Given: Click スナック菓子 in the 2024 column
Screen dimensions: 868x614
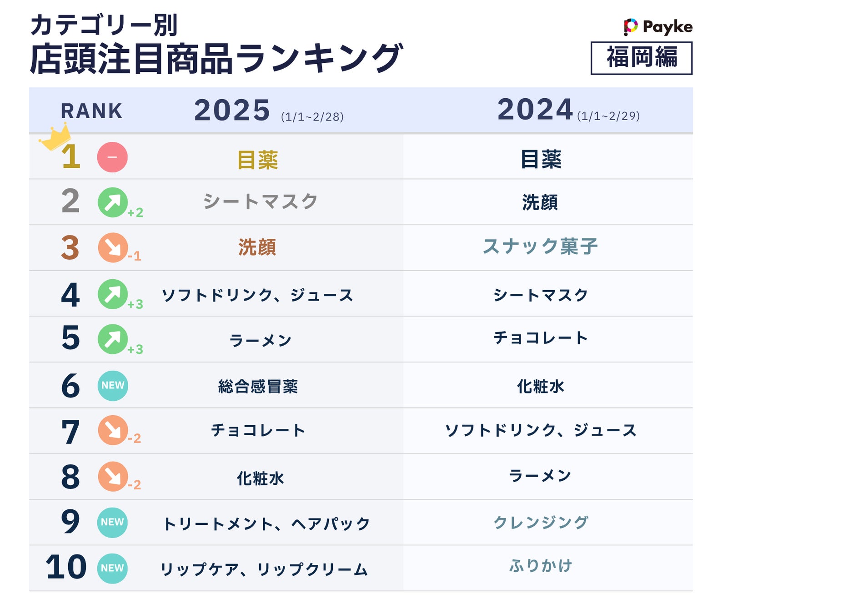Looking at the screenshot, I should 540,247.
